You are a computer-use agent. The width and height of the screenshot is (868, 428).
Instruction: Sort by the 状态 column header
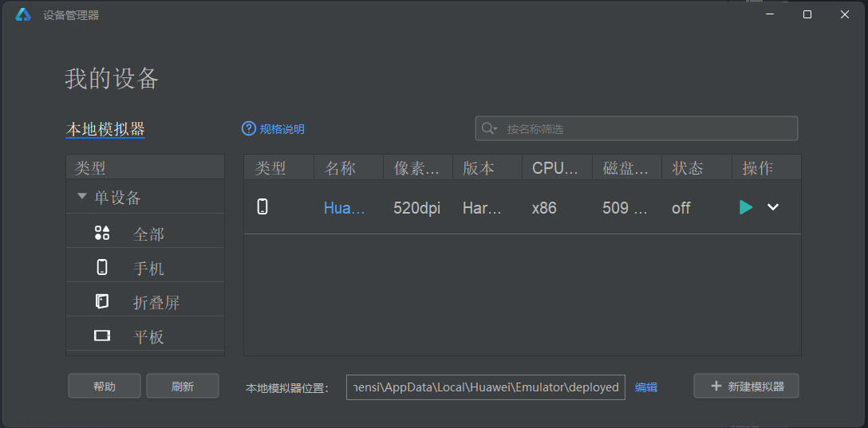coord(696,167)
